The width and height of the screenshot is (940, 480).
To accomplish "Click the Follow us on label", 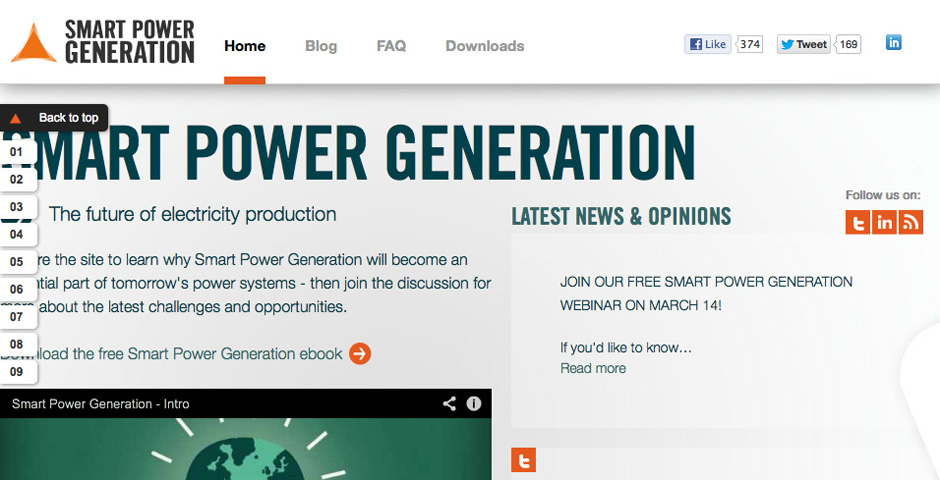I will click(x=883, y=195).
